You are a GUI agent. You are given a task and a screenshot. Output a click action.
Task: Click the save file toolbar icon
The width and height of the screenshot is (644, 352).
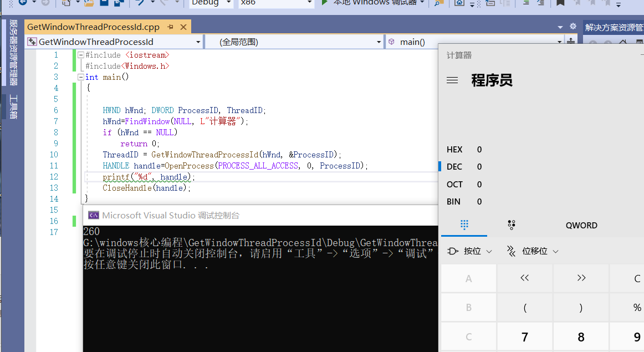(104, 2)
